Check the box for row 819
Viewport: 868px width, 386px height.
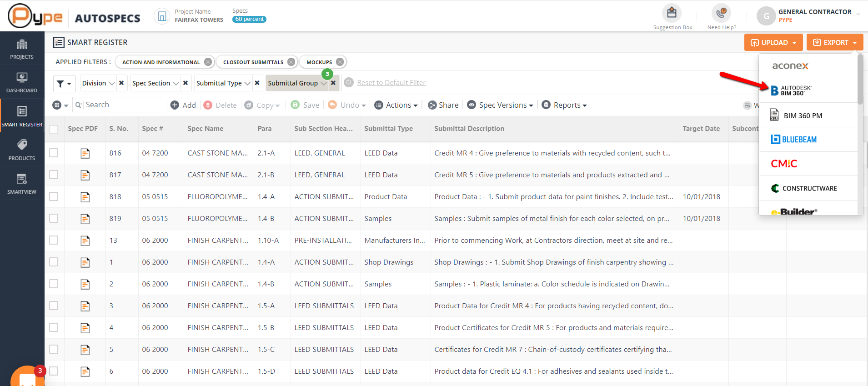coord(54,218)
